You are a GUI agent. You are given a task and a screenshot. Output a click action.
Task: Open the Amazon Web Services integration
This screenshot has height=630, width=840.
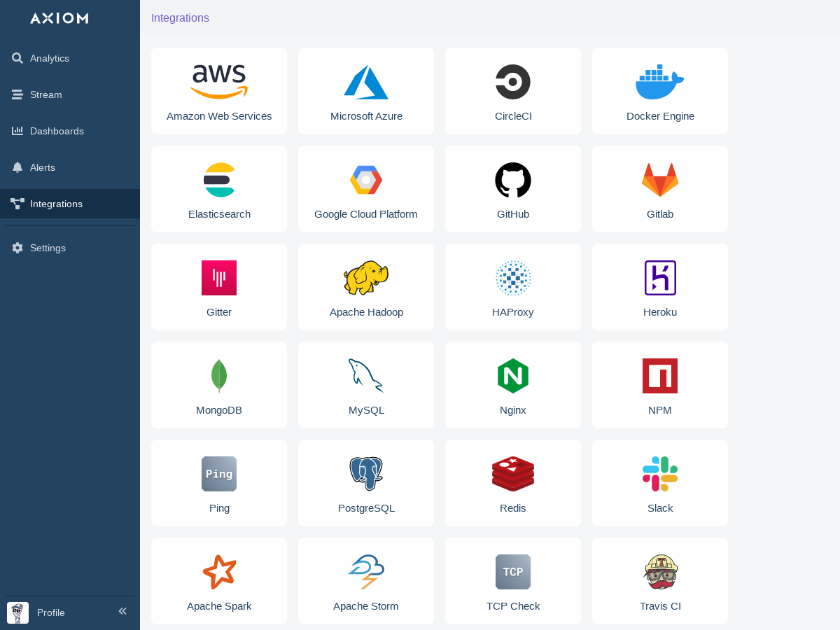click(219, 91)
